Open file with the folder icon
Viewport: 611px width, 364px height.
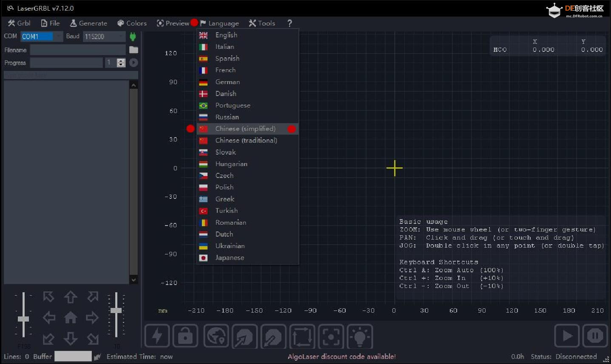pyautogui.click(x=134, y=50)
